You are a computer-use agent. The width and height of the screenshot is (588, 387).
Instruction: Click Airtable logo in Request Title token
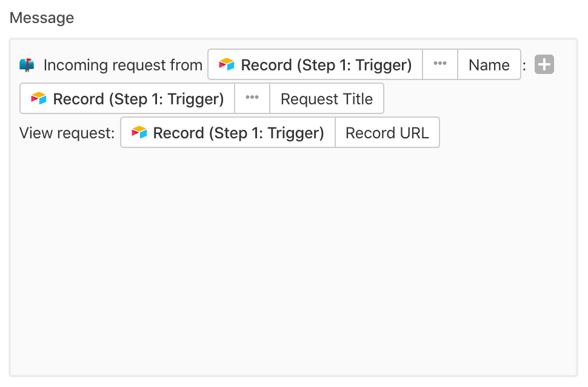[x=39, y=98]
